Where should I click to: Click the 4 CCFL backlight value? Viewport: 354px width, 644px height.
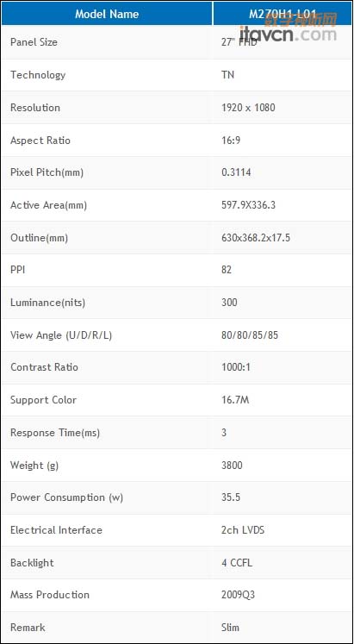click(237, 563)
